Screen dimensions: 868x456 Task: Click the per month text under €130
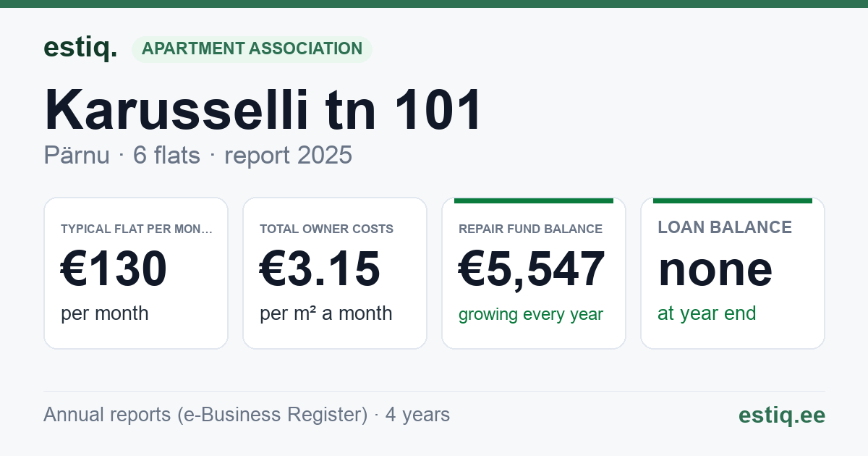(105, 313)
